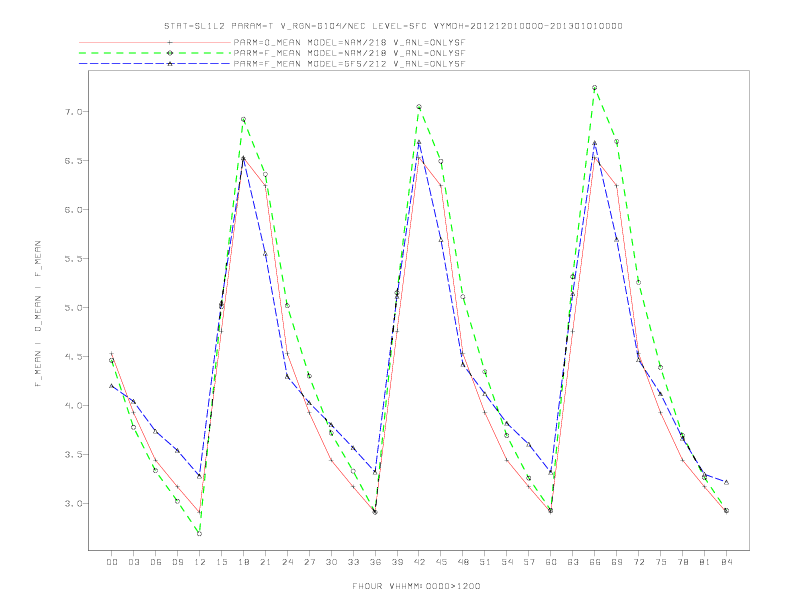Viewport: 792px width, 612px height.
Task: Click the x-axis label FHOUR VHHMM:0000>1200
Action: coord(416,586)
